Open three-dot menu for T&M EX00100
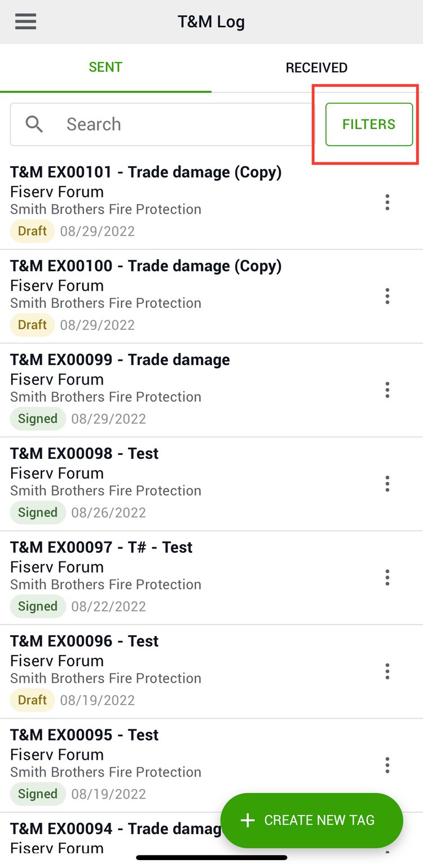423x868 pixels. point(387,296)
